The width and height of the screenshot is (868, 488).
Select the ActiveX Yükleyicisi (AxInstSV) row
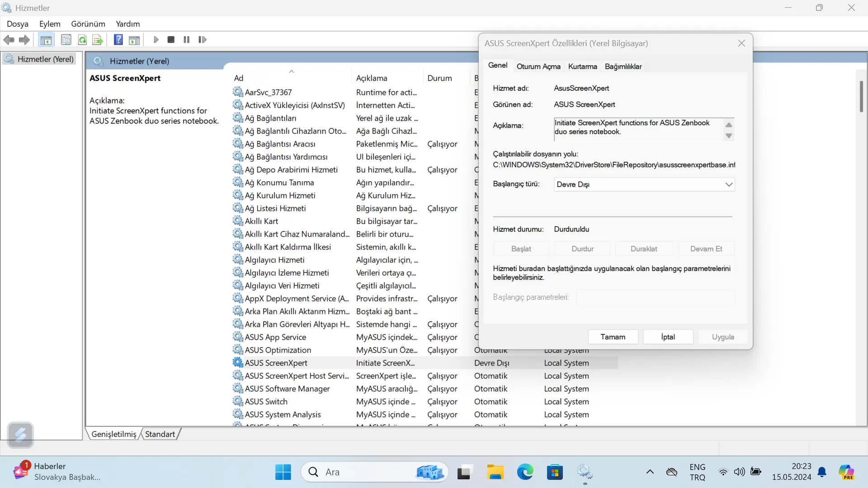point(355,105)
